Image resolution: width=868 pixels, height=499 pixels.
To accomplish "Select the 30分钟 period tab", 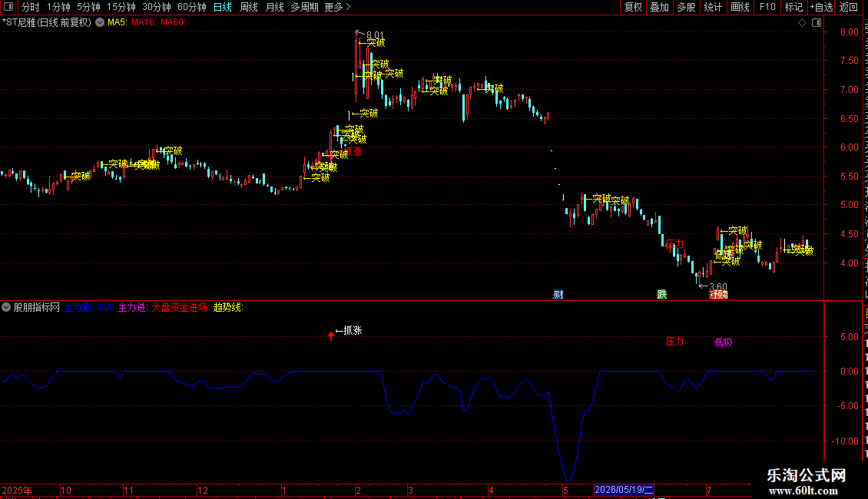I will point(157,7).
